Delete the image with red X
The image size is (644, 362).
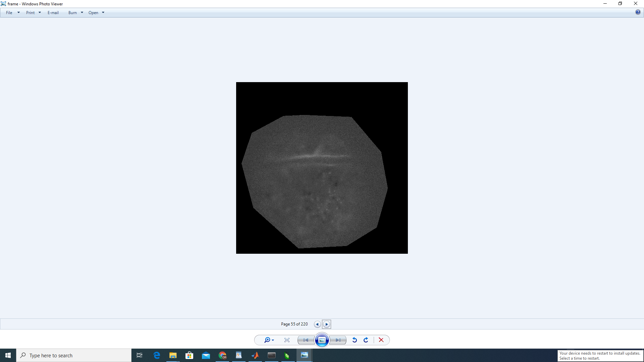pos(381,340)
